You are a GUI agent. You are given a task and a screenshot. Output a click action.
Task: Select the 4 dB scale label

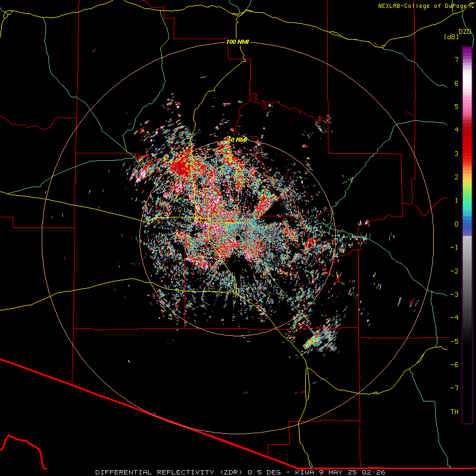[456, 130]
